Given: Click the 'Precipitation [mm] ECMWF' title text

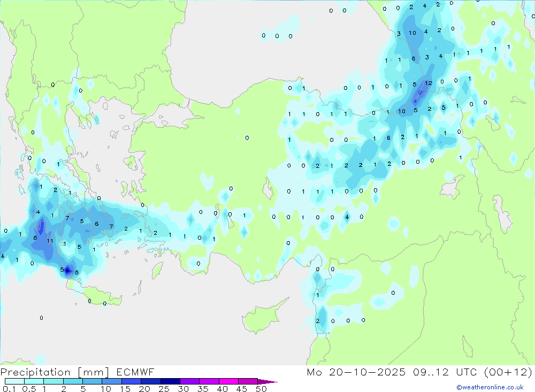Looking at the screenshot, I should coord(78,372).
